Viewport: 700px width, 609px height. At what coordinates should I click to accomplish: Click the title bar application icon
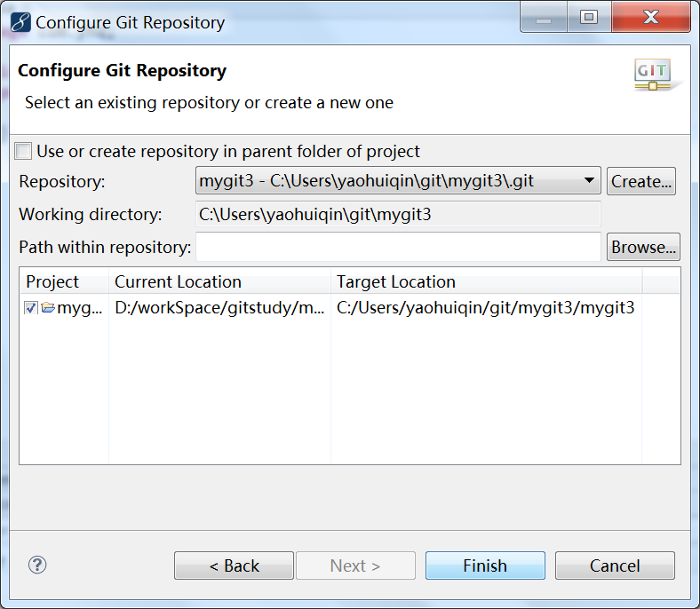tap(20, 22)
